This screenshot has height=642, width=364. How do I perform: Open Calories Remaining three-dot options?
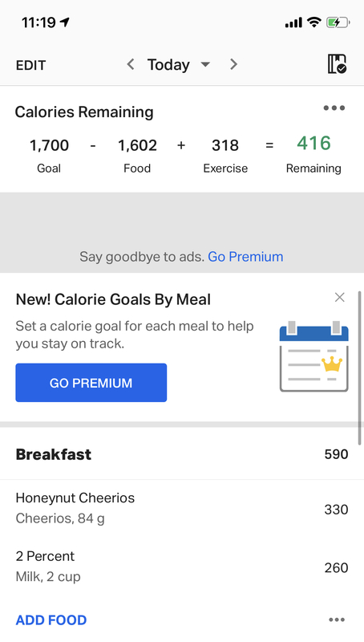coord(334,108)
